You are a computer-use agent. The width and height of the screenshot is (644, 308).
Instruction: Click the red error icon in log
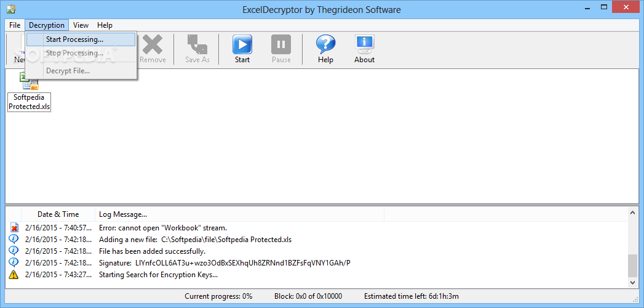14,228
